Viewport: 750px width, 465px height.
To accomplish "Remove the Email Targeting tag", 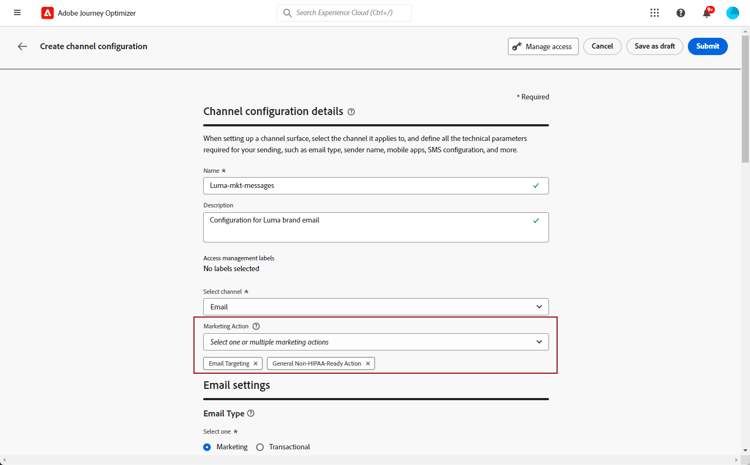I will click(256, 364).
